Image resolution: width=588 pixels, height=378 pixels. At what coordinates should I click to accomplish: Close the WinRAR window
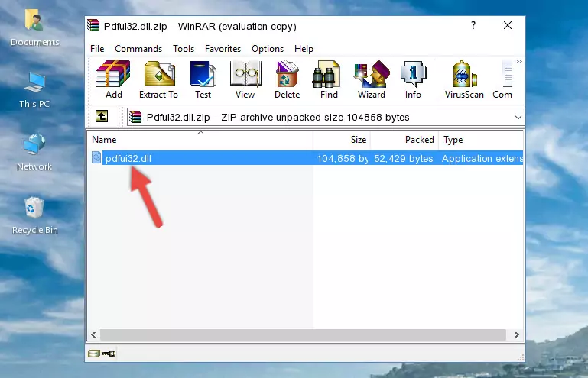tap(508, 25)
